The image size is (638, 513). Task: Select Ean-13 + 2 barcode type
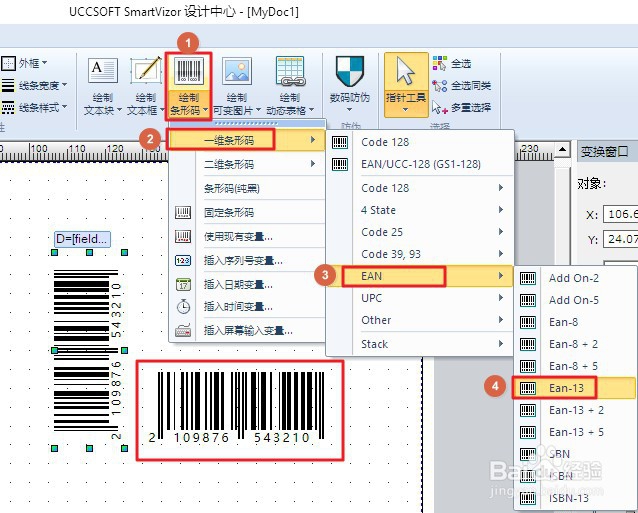click(575, 410)
